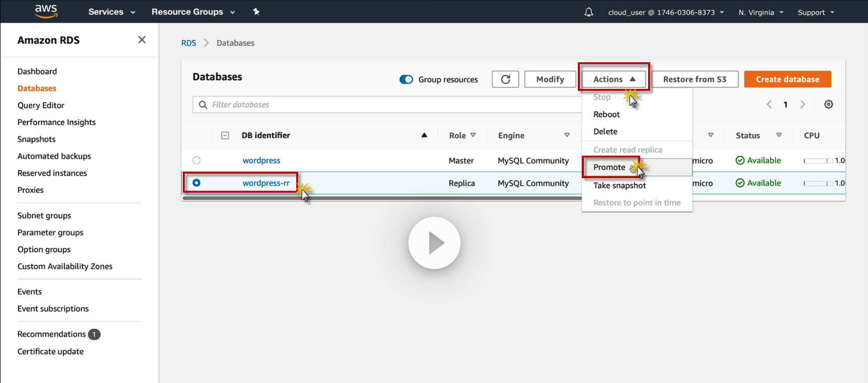Collapse all rows checkbox in table header
The width and height of the screenshot is (868, 383).
(x=225, y=136)
